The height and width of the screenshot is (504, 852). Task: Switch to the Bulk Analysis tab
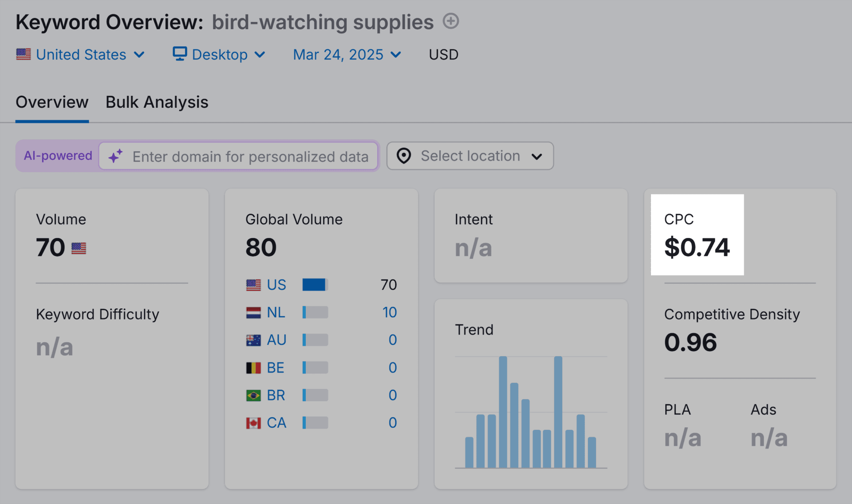point(157,102)
